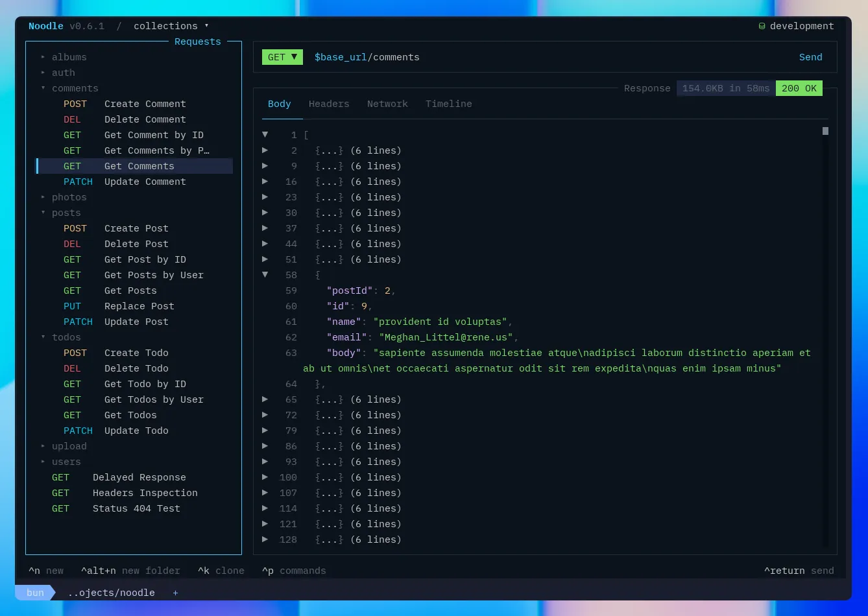Click the name value provident id voluptas

pos(440,322)
